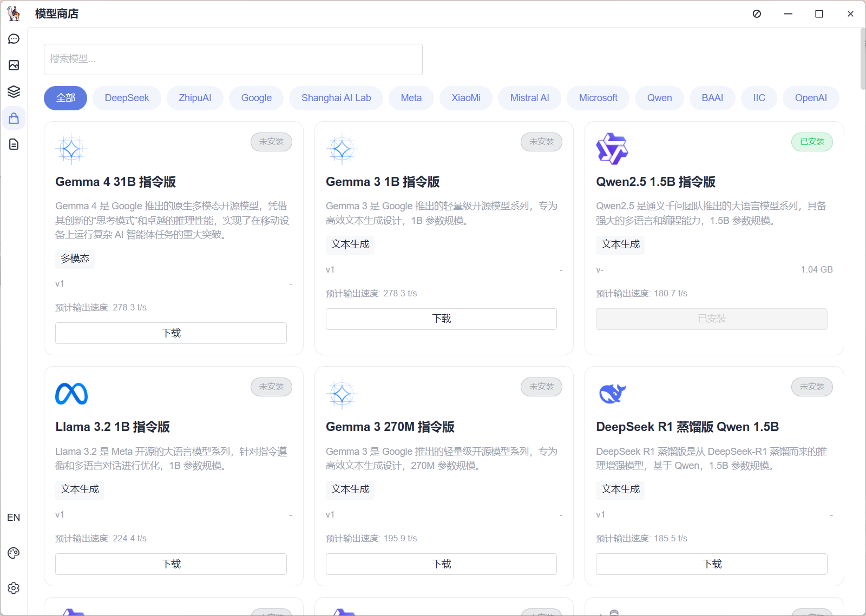This screenshot has height=616, width=866.
Task: Open the image view in the sidebar
Action: point(14,65)
